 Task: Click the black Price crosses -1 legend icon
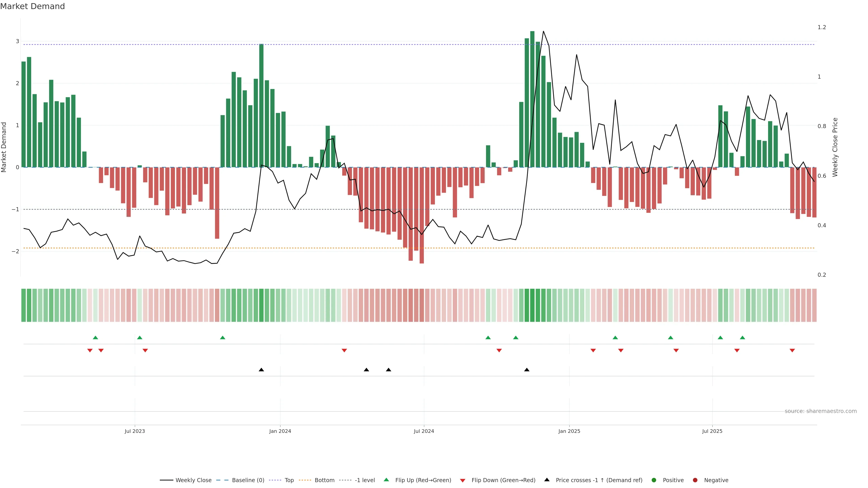coord(547,480)
